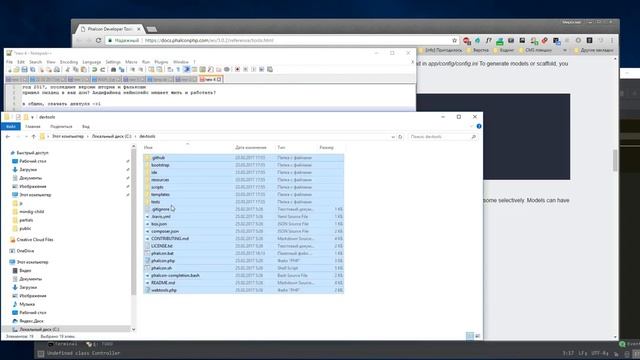The height and width of the screenshot is (360, 640).
Task: Open the Поделиться ribbon tab
Action: point(61,127)
